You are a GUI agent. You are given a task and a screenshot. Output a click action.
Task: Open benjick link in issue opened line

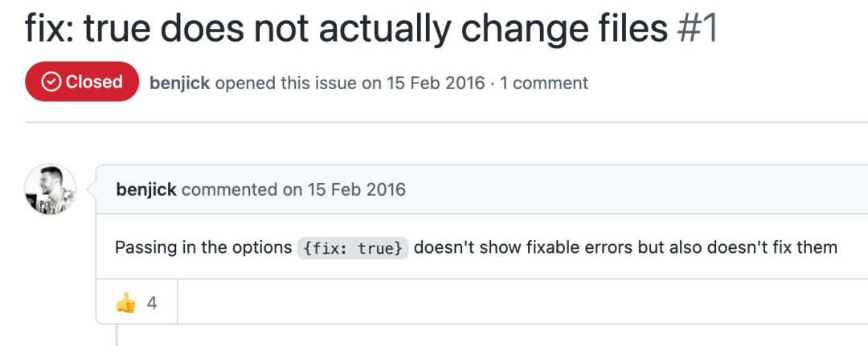click(180, 83)
